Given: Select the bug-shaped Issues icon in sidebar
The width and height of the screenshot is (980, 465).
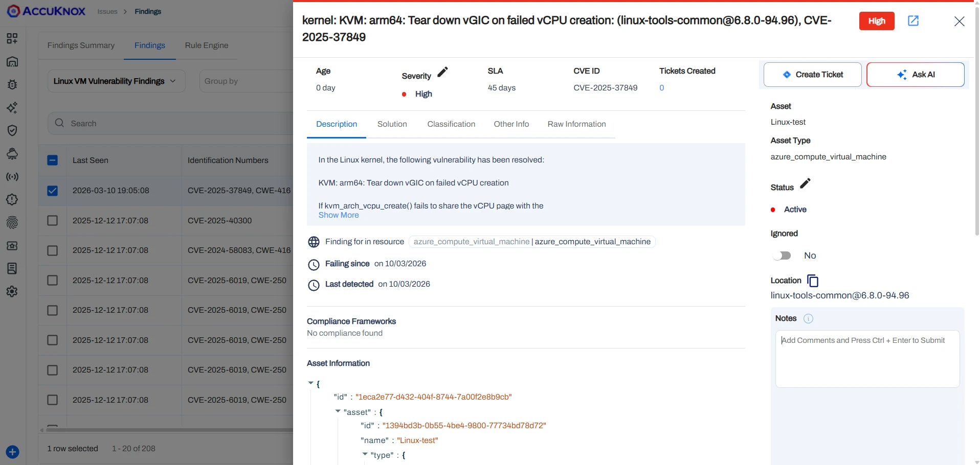Looking at the screenshot, I should [12, 85].
